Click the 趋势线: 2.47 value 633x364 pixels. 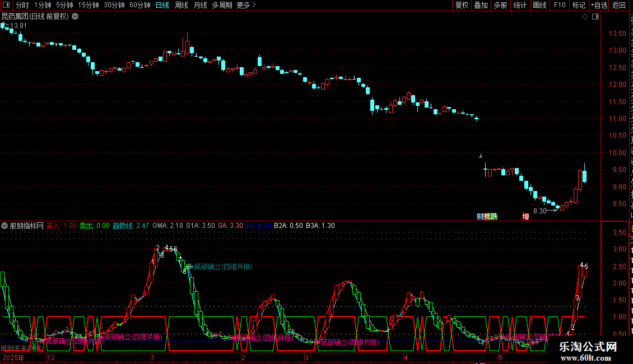point(131,226)
